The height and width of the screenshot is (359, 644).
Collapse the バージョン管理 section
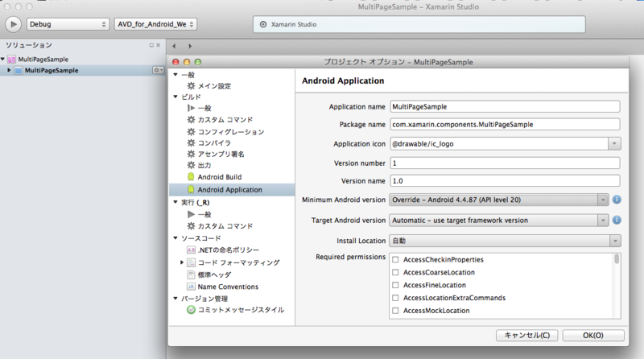tap(175, 299)
